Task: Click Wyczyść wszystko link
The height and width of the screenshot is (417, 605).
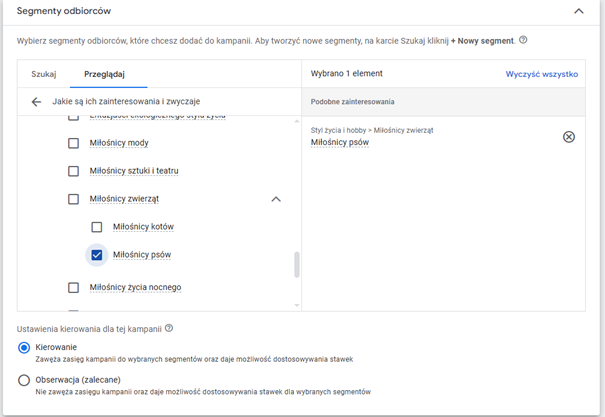Action: [542, 74]
